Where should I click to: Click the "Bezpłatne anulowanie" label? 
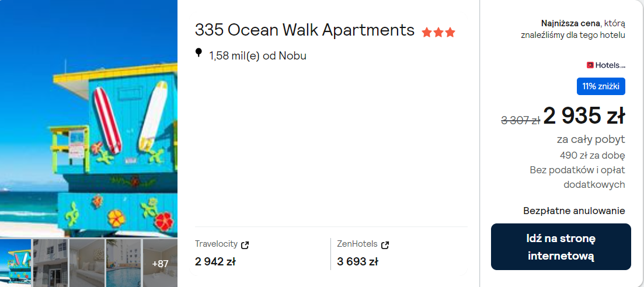coord(574,211)
